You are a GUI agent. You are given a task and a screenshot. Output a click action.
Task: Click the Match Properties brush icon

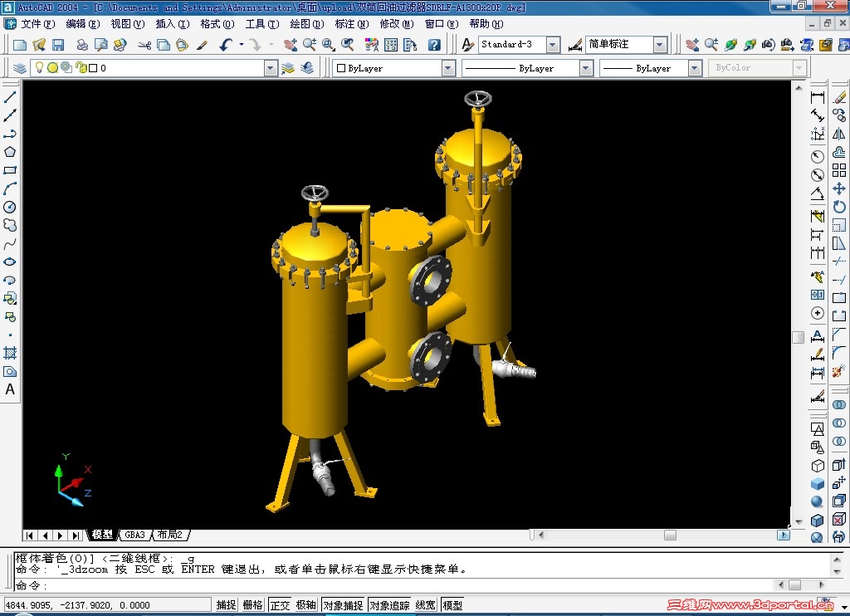tap(203, 45)
